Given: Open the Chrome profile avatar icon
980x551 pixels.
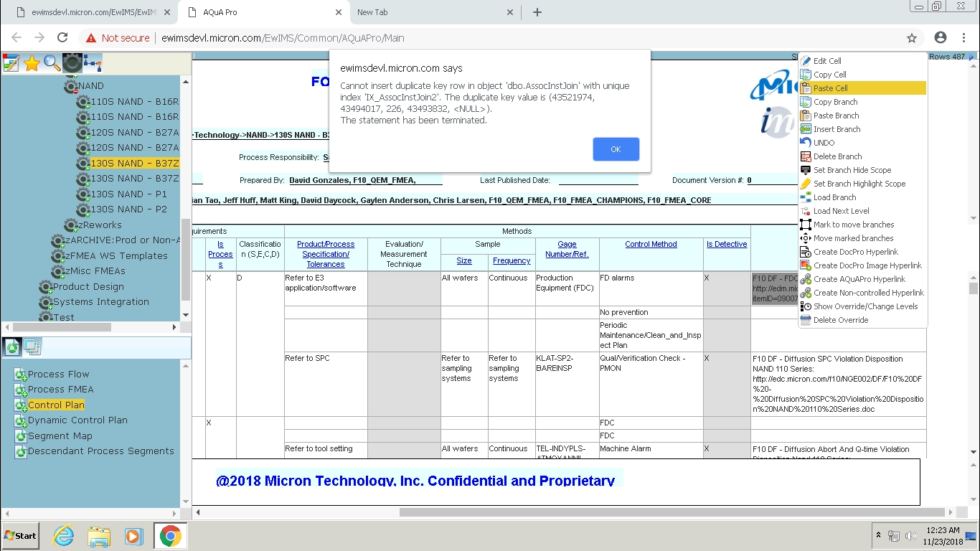Looking at the screenshot, I should 941,38.
